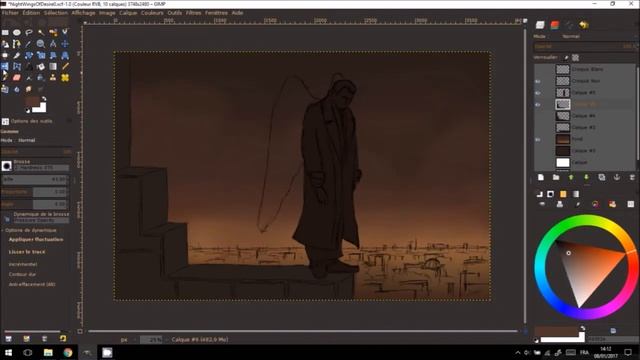This screenshot has width=640, height=360.
Task: Open File Explorer from taskbar
Action: (48, 352)
